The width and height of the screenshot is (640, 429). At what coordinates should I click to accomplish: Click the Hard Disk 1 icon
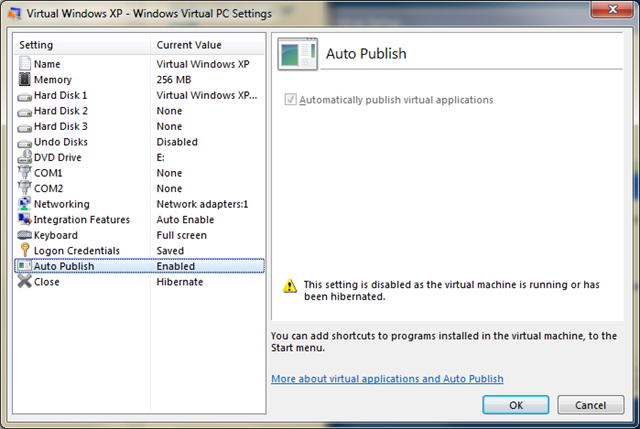click(25, 95)
